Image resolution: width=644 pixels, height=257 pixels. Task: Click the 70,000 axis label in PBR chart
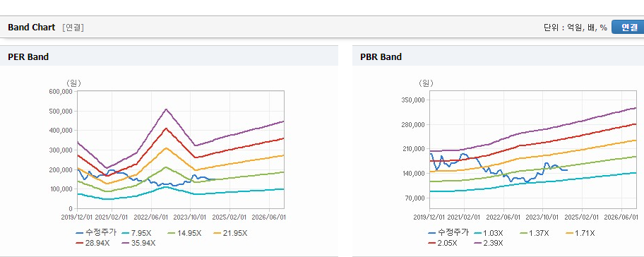[x=415, y=198]
